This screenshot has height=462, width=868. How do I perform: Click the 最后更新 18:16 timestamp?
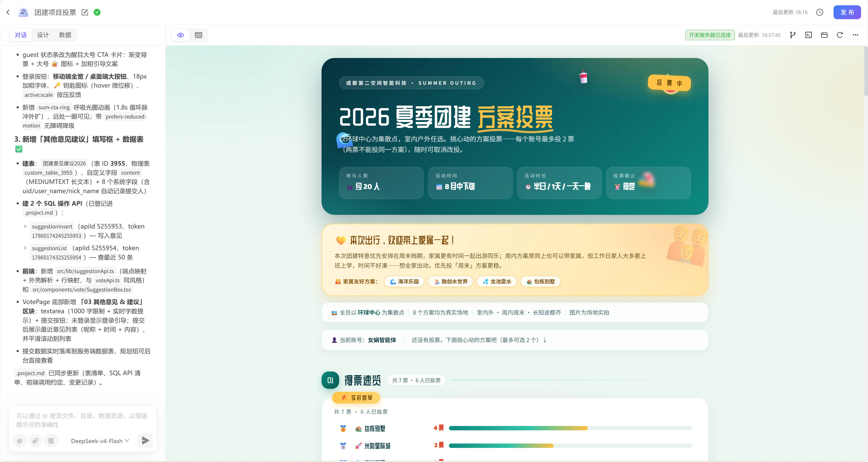(x=790, y=12)
